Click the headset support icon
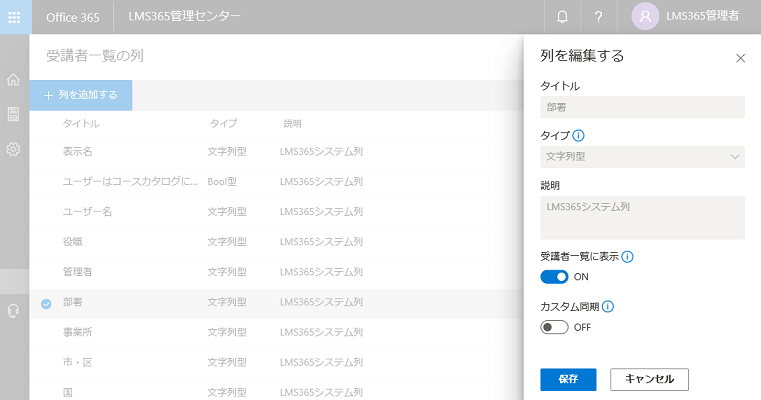This screenshot has height=400, width=761. click(14, 311)
